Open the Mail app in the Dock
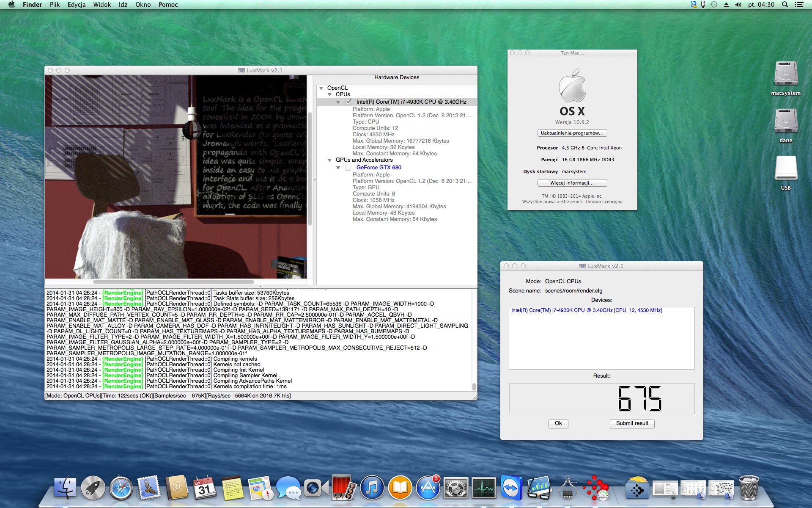 (x=149, y=488)
